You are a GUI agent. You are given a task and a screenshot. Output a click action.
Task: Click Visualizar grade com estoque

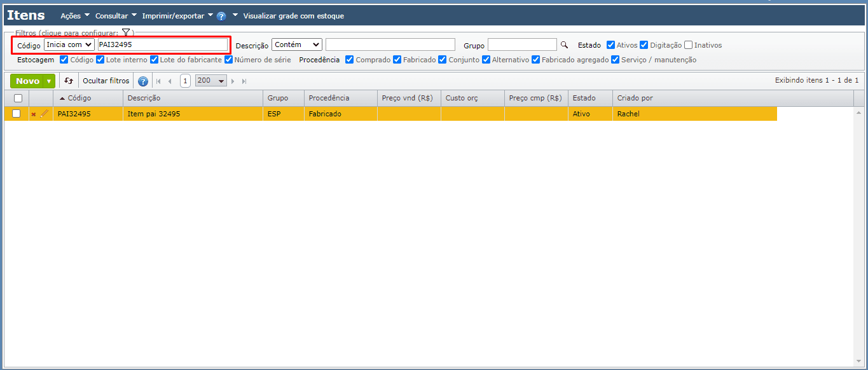pyautogui.click(x=294, y=16)
